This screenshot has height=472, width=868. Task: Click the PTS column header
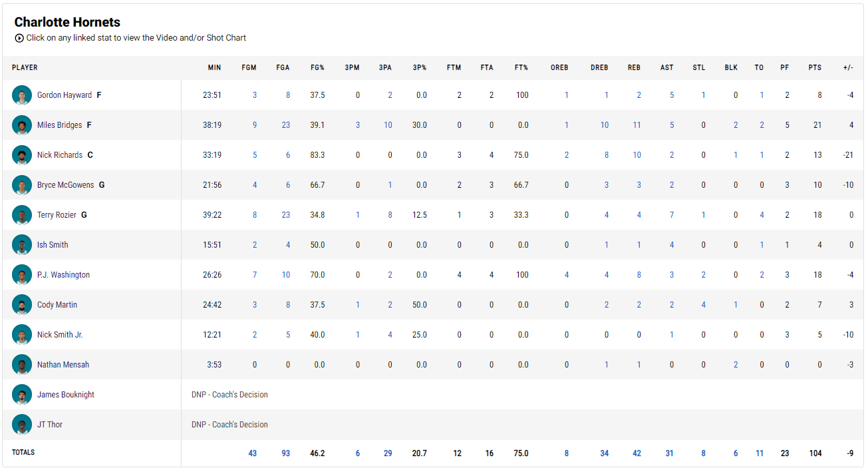815,67
